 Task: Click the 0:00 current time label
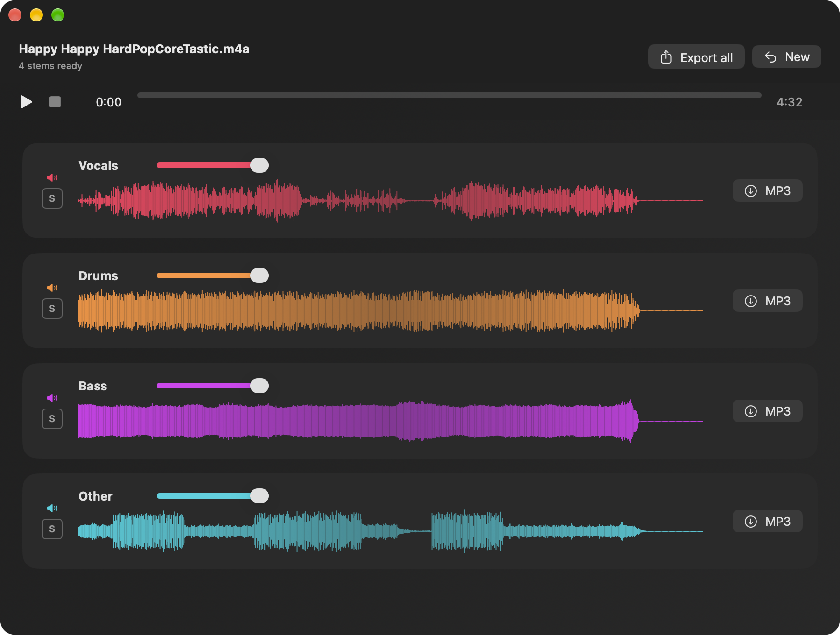click(x=109, y=102)
